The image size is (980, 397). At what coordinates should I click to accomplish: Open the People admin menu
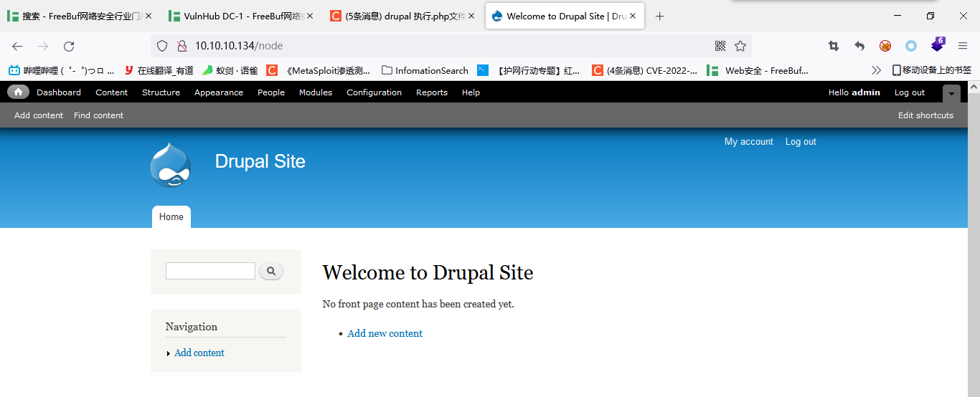(x=271, y=92)
